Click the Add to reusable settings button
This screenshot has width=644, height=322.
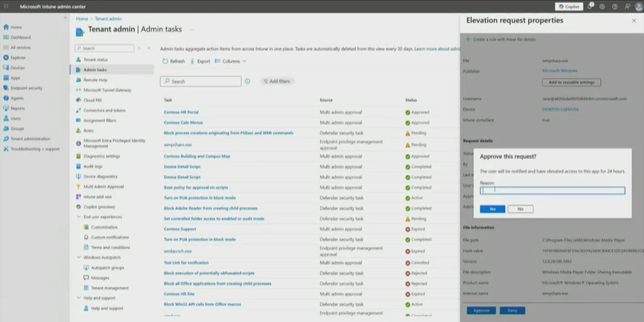pos(571,83)
